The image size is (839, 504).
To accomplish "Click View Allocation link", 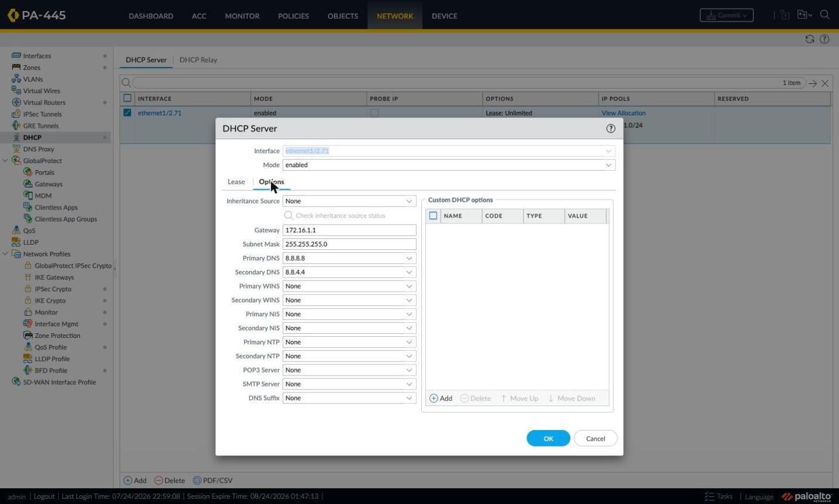I will pyautogui.click(x=623, y=113).
